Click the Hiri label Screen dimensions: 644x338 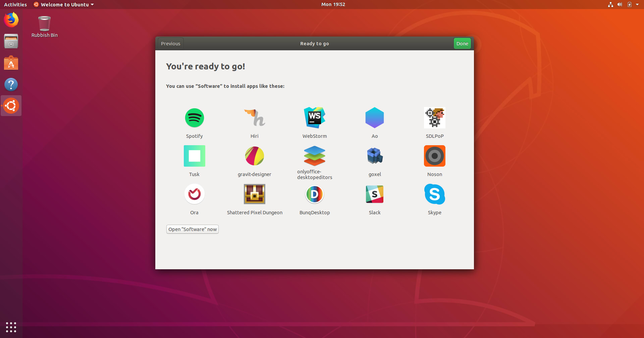coord(255,136)
